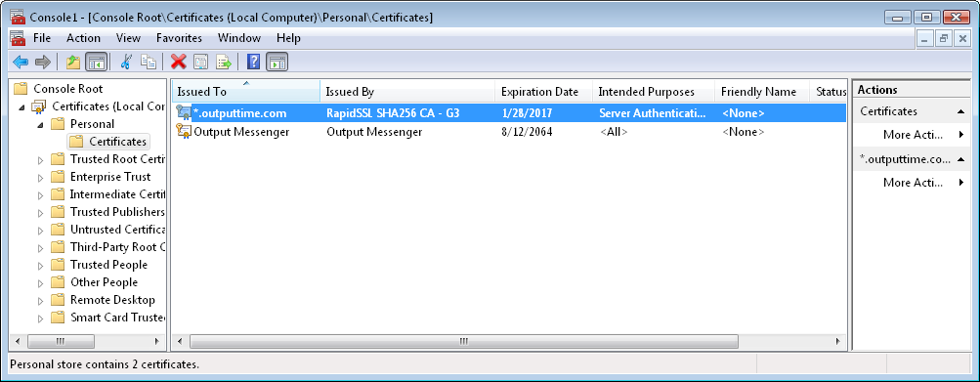
Task: Open the Help menu
Action: (289, 38)
